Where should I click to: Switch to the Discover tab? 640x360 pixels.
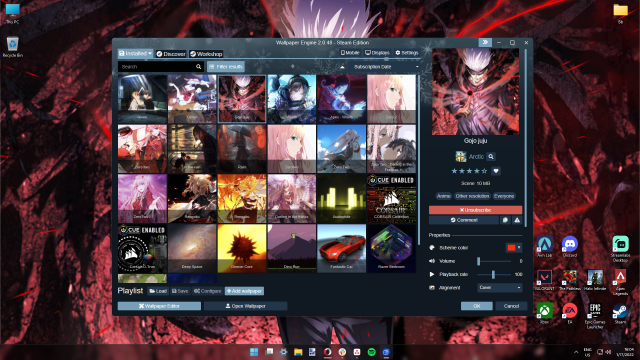pos(171,54)
